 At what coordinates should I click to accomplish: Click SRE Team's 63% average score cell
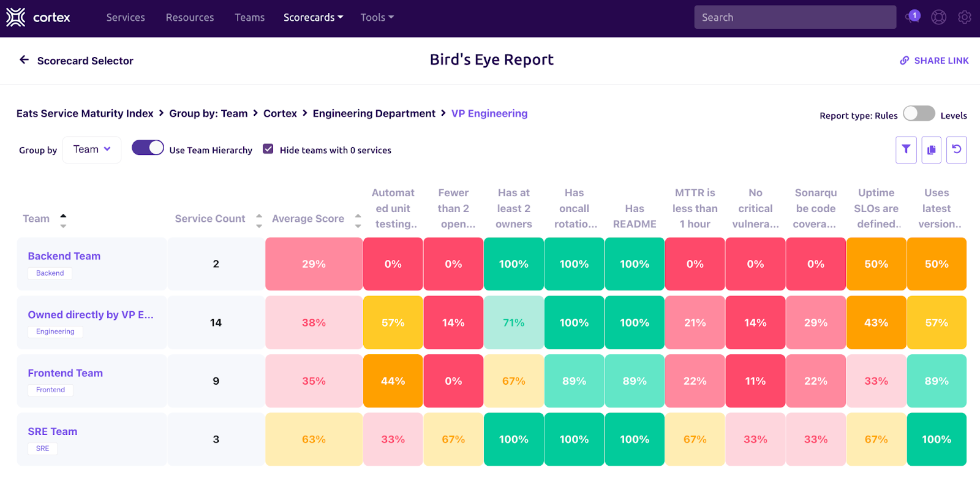coord(314,439)
